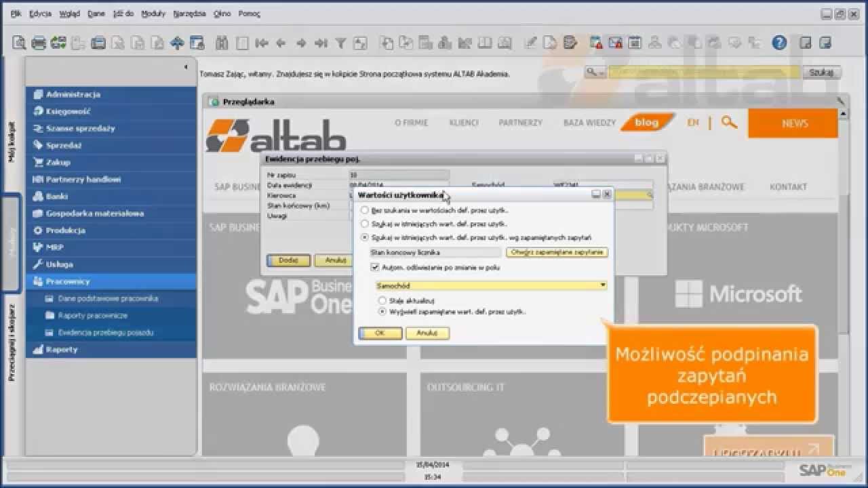The height and width of the screenshot is (488, 868).
Task: Click the yellow search input field at top
Action: [x=705, y=72]
